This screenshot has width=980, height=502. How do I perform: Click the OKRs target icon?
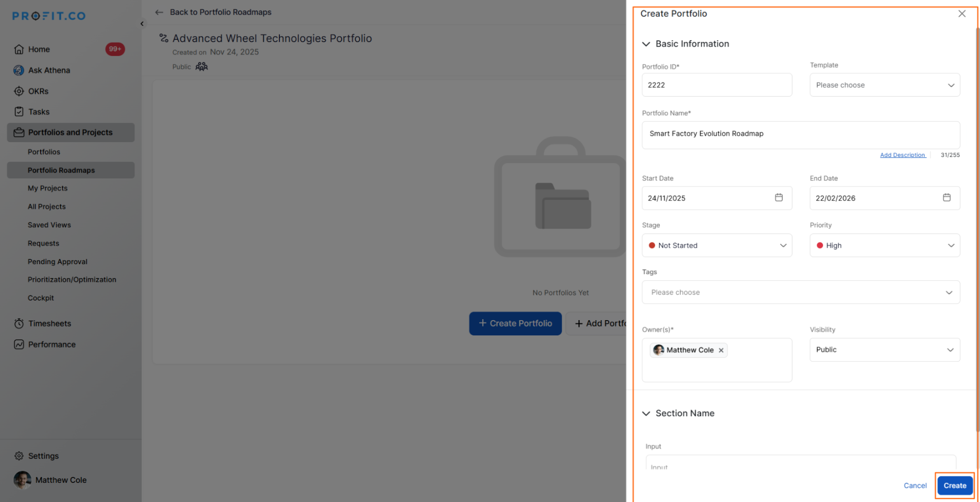(x=19, y=91)
